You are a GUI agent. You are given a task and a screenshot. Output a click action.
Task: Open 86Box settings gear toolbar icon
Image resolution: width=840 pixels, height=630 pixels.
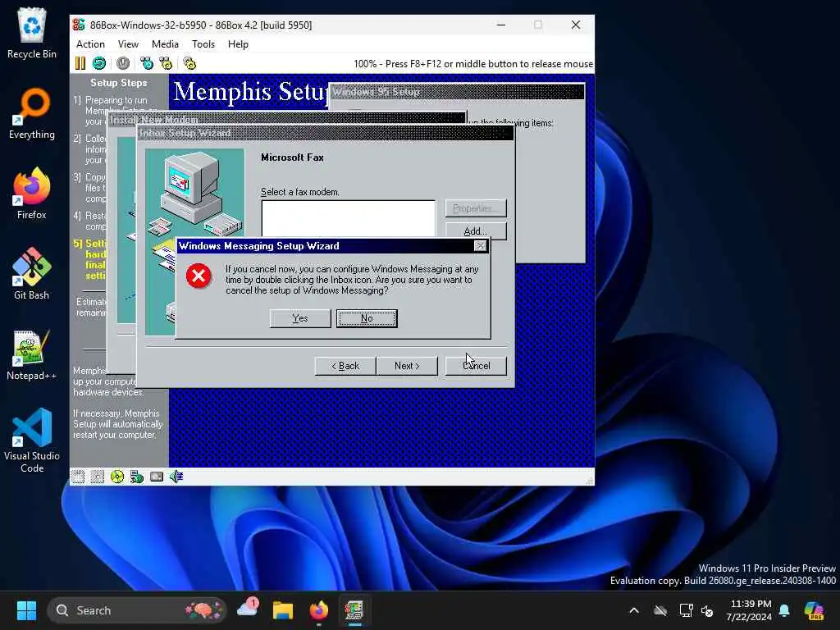(x=189, y=63)
